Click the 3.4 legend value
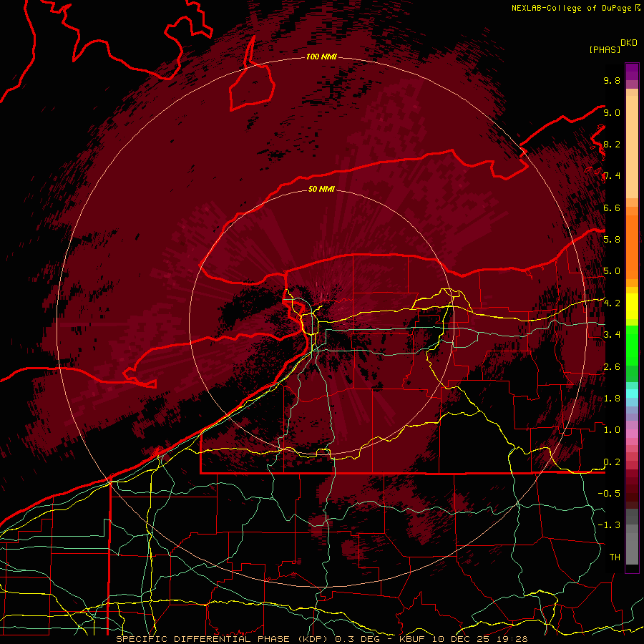 pyautogui.click(x=612, y=335)
